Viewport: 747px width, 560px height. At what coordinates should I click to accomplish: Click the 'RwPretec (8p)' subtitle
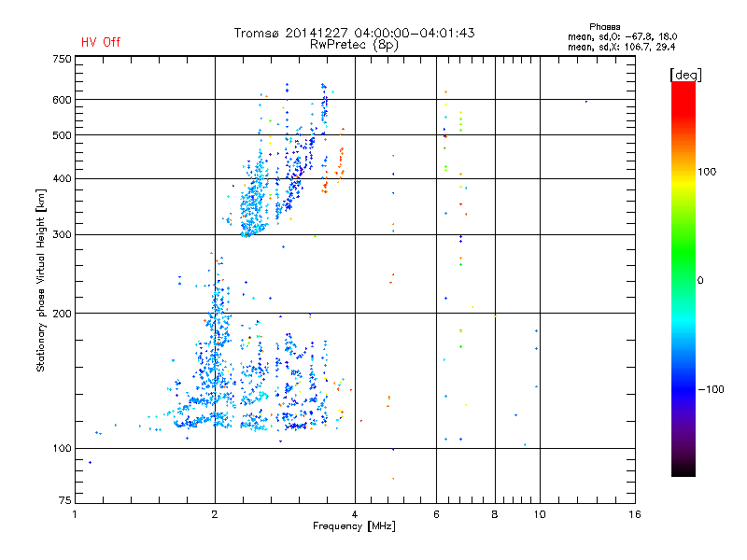point(354,45)
